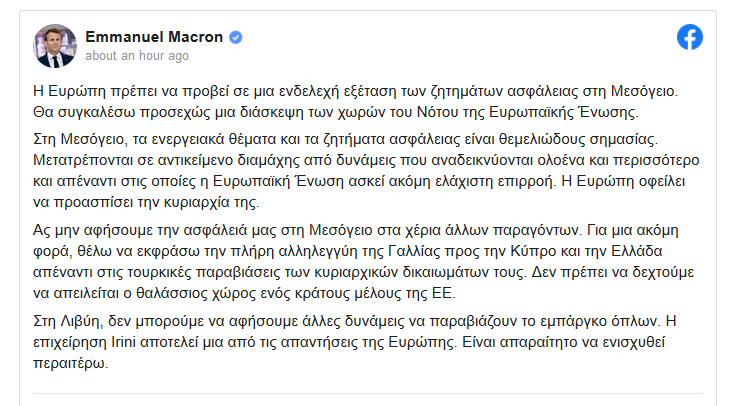
Task: Click the sentence beginning 'Θα συγκαλέσω προσεχώς'
Action: [336, 112]
